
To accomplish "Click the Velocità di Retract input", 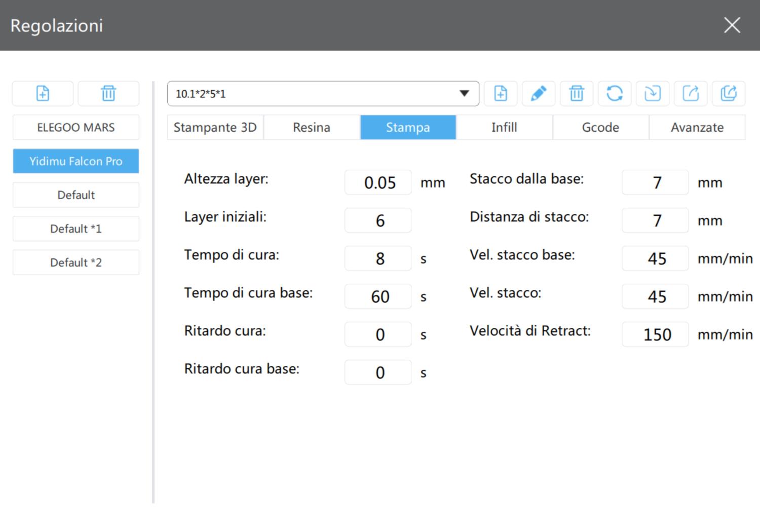I will 656,334.
